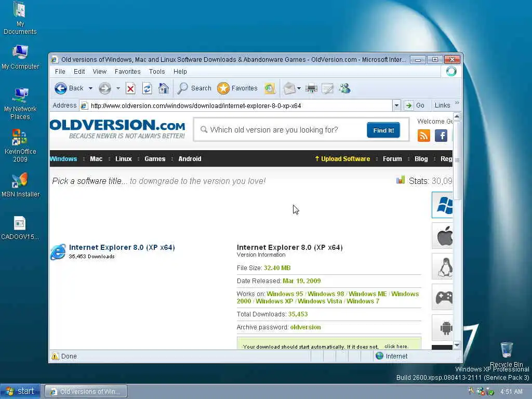Open the Edit menu

click(79, 72)
